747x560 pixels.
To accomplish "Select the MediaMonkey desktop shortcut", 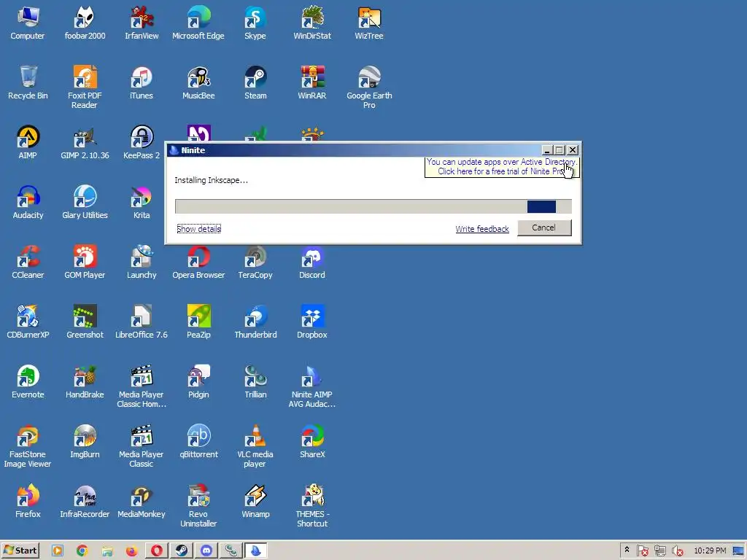I will [x=142, y=501].
